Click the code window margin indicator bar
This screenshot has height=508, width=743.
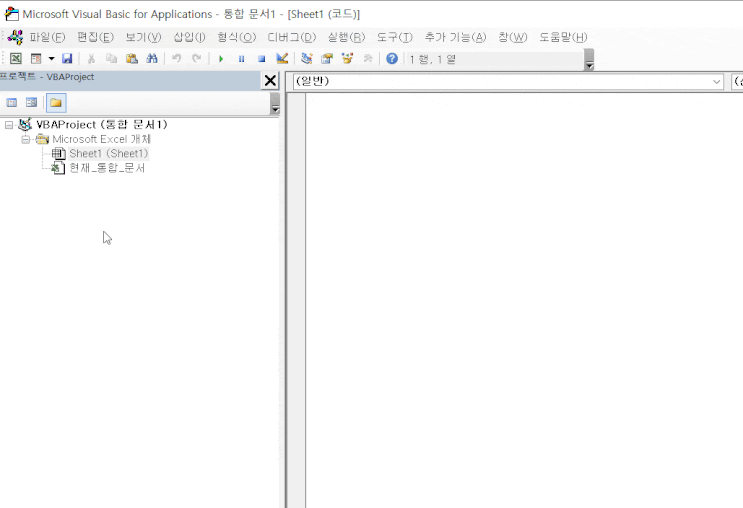(x=297, y=300)
